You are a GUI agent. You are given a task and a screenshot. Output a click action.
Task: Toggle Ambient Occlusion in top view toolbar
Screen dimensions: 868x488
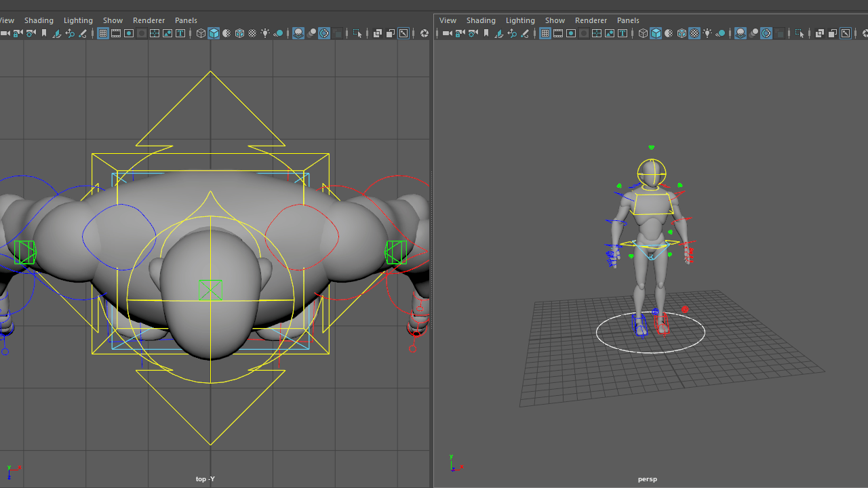(x=298, y=33)
